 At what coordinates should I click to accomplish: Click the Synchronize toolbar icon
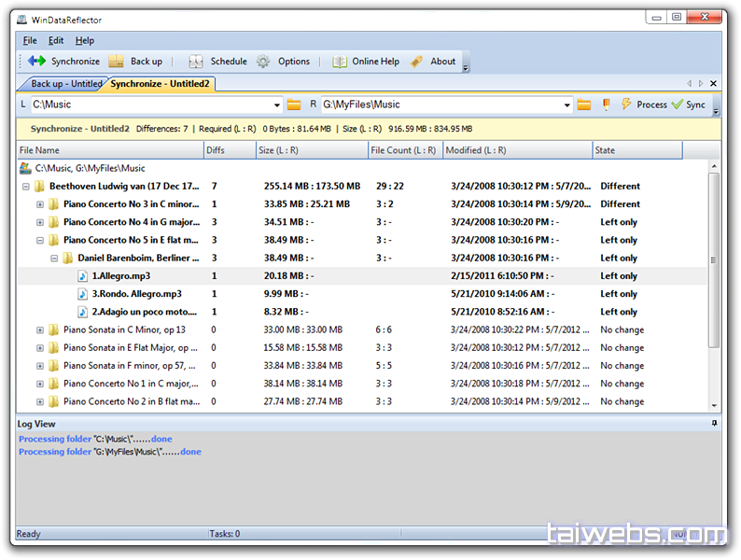coord(36,62)
